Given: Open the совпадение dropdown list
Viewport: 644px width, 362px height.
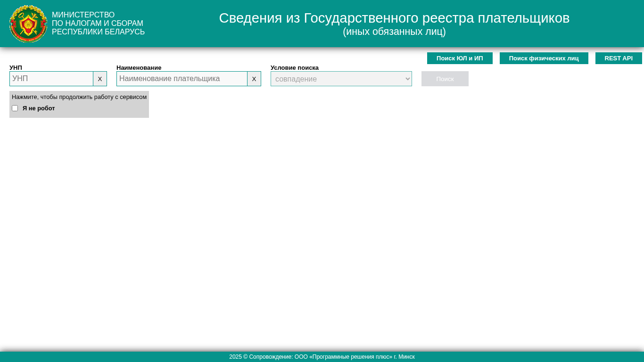Looking at the screenshot, I should (337, 79).
